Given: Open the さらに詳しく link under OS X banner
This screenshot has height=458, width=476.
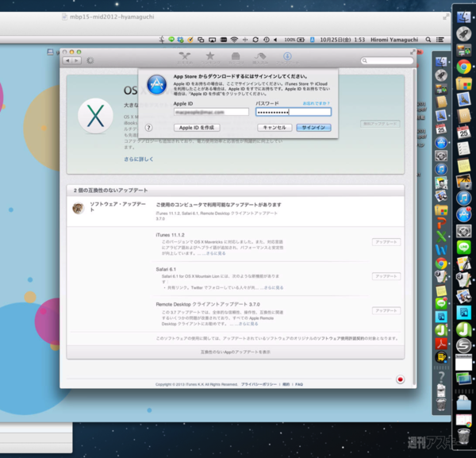Looking at the screenshot, I should (x=138, y=159).
